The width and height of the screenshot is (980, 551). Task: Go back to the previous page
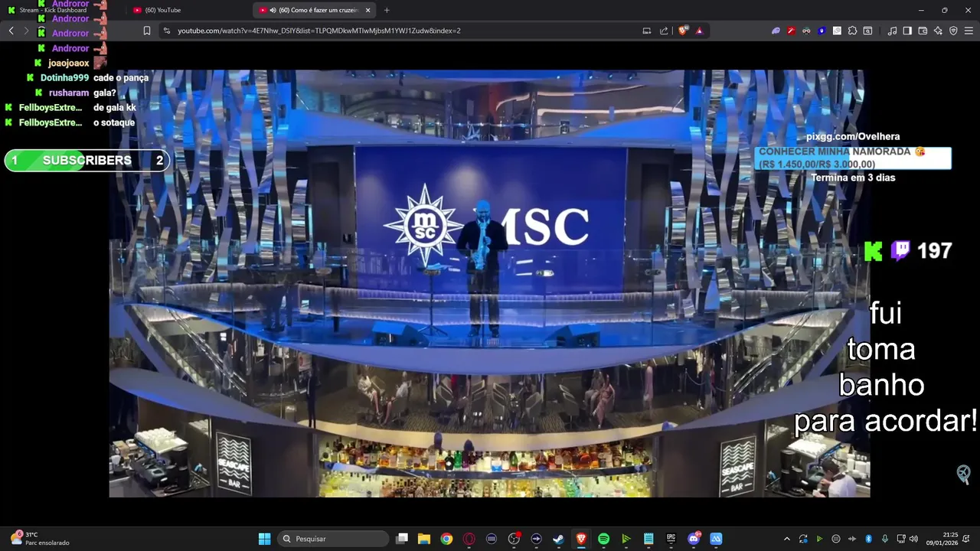11,31
